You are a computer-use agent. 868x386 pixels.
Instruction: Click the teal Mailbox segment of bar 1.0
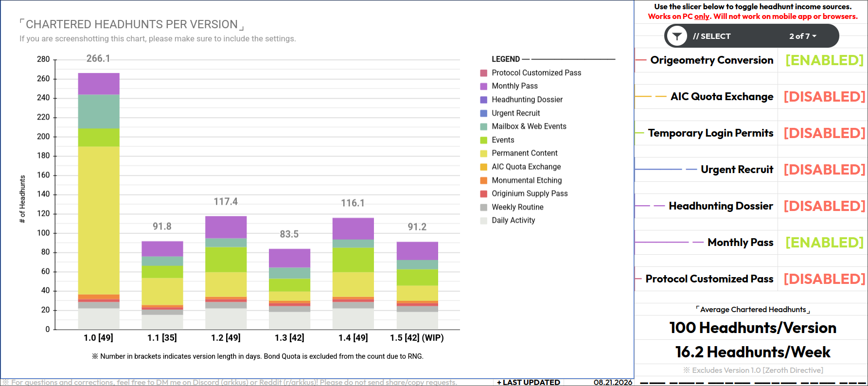99,111
